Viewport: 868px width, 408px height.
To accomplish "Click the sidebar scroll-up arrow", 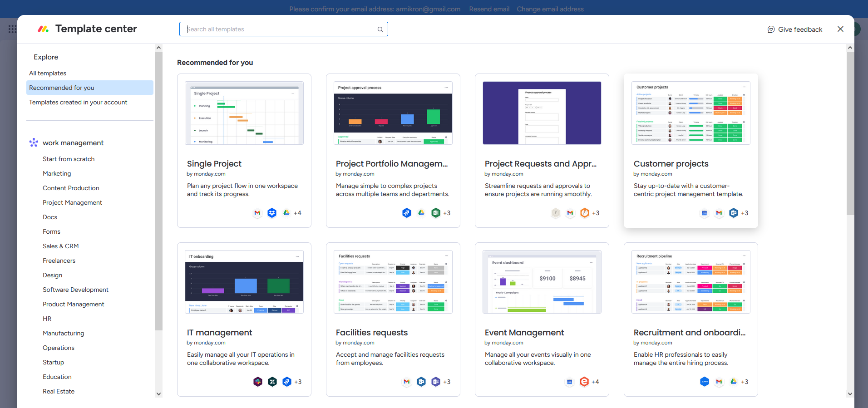I will point(158,48).
